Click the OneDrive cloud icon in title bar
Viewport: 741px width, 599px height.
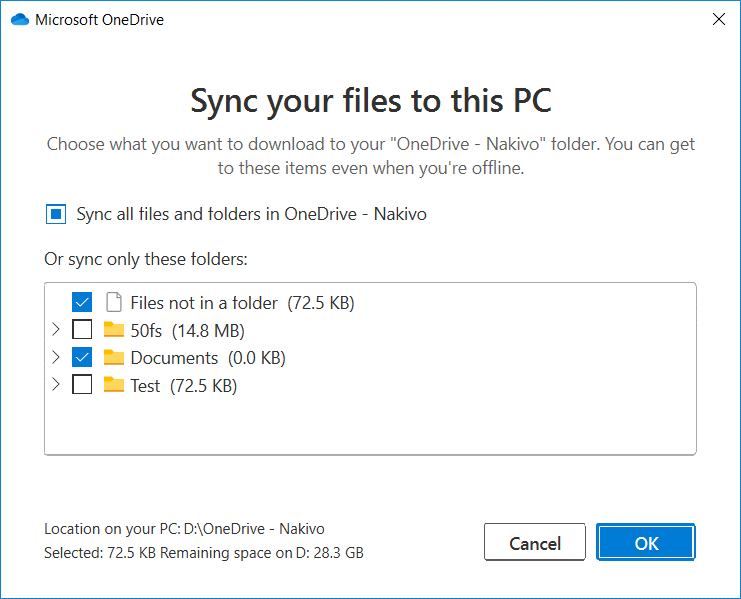tap(20, 19)
